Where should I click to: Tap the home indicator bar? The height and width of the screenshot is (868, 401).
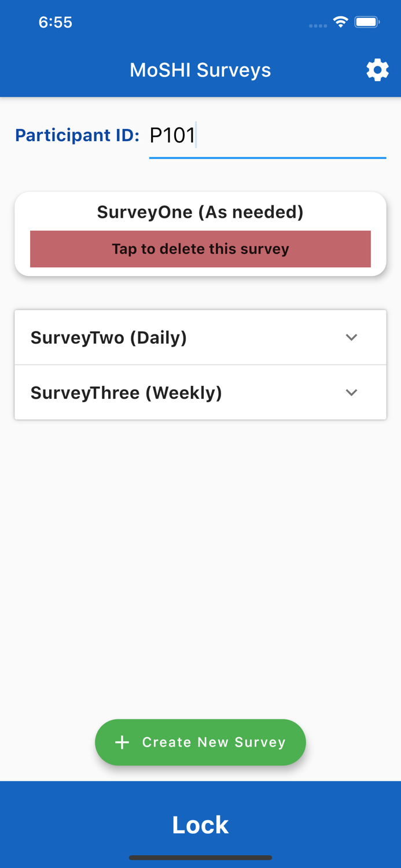click(200, 858)
